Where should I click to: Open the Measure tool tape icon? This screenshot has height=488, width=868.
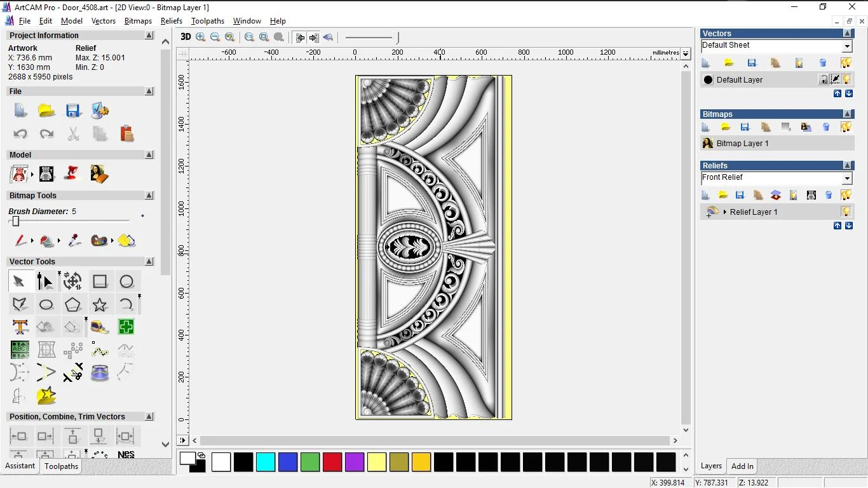point(100,327)
